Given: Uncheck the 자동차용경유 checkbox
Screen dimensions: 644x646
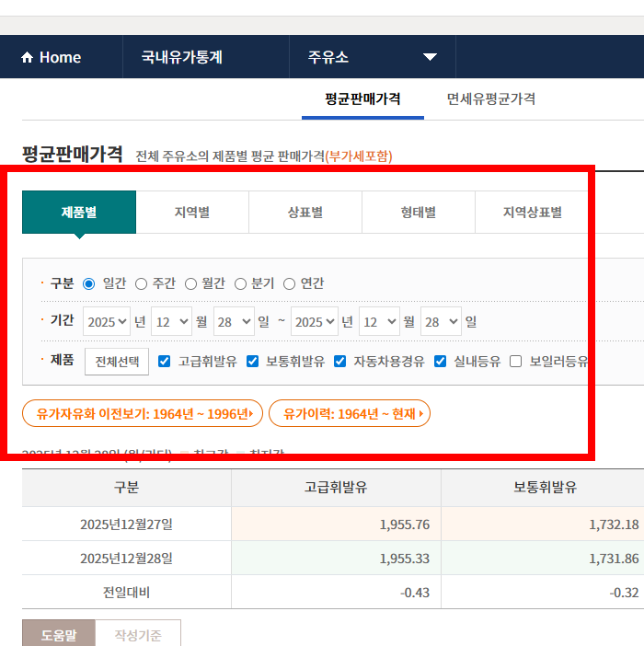Looking at the screenshot, I should (339, 362).
